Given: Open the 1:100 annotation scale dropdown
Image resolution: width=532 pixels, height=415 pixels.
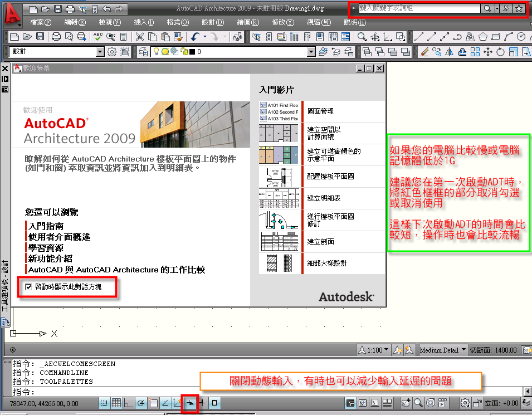Looking at the screenshot, I should click(x=374, y=350).
